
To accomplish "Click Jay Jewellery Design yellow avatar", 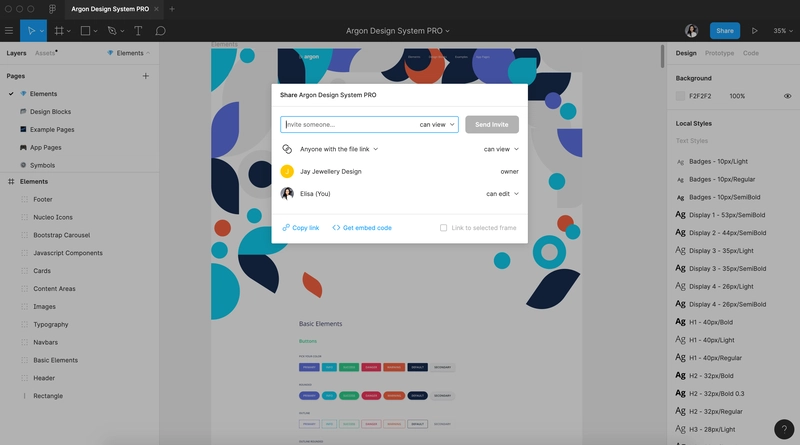I will (287, 171).
